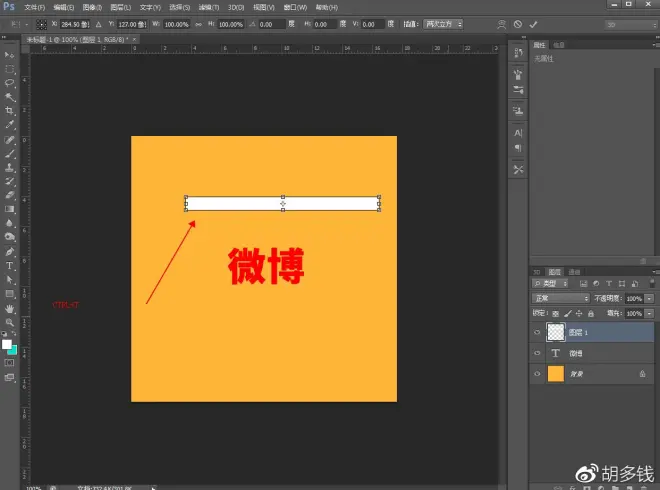The height and width of the screenshot is (490, 660).
Task: Open the 文件(F) menu
Action: click(35, 7)
